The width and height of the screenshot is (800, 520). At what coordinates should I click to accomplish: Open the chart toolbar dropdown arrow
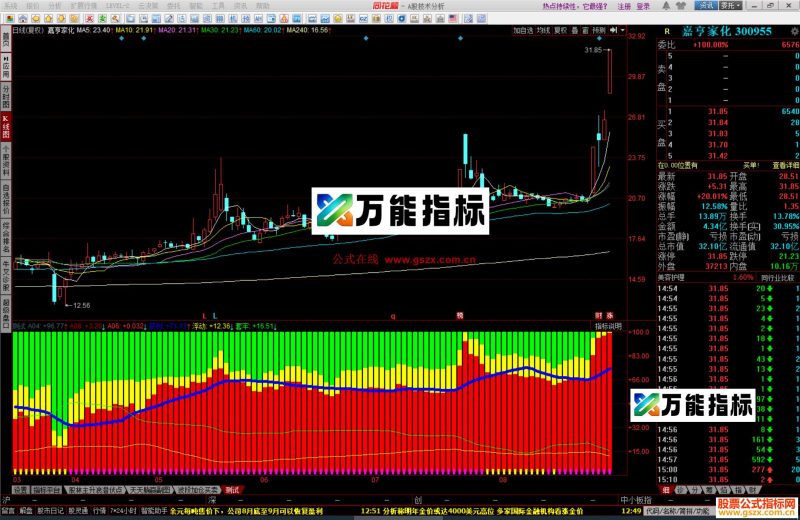(622, 30)
